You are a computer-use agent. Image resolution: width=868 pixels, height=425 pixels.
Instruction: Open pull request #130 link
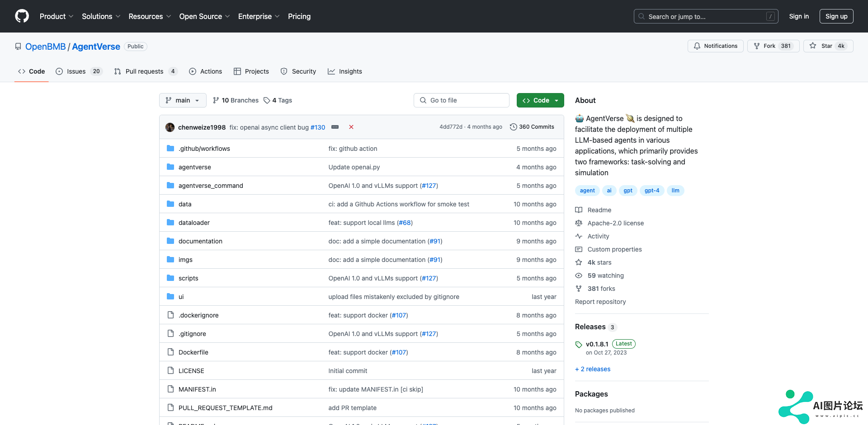click(318, 127)
